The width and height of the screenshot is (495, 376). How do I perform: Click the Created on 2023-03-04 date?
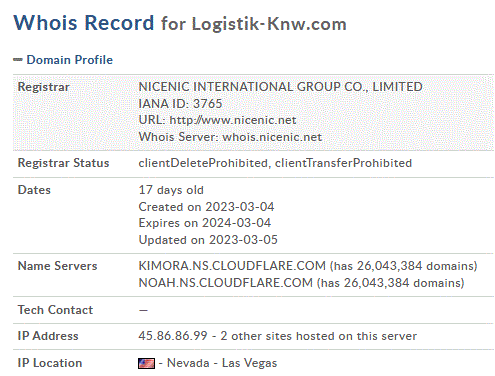(206, 207)
